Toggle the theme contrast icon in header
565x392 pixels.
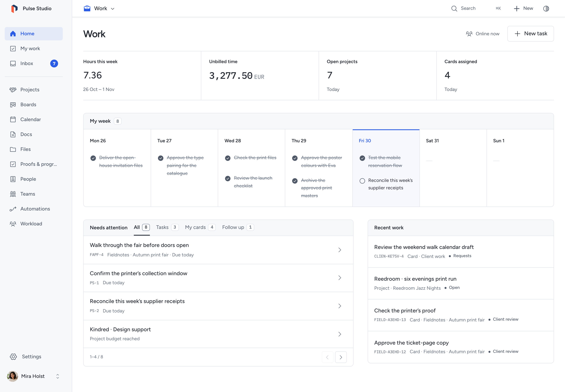[x=546, y=9]
